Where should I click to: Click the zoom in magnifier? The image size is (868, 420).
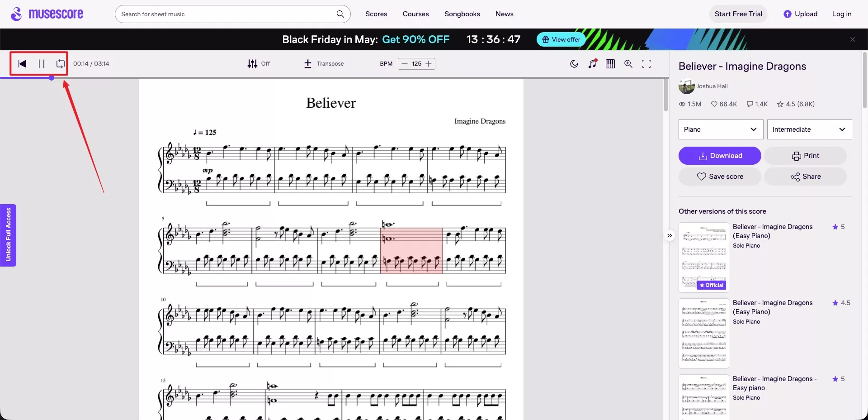pos(628,64)
